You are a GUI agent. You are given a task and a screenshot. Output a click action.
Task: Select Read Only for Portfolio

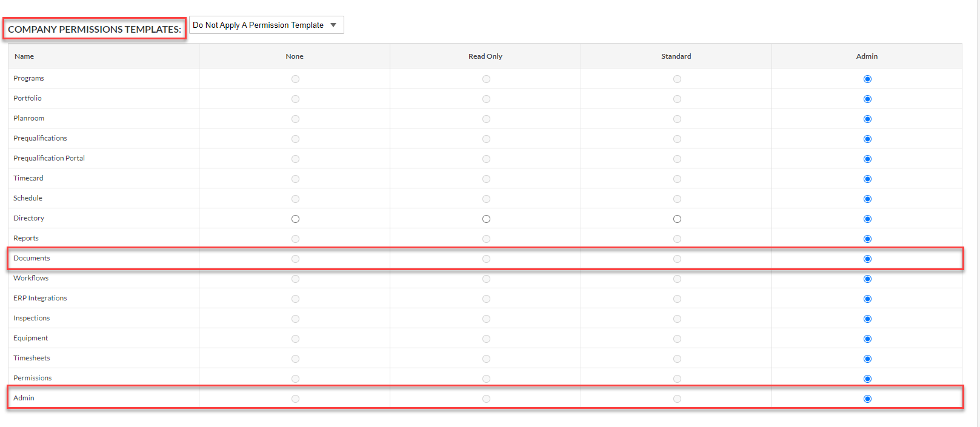486,99
